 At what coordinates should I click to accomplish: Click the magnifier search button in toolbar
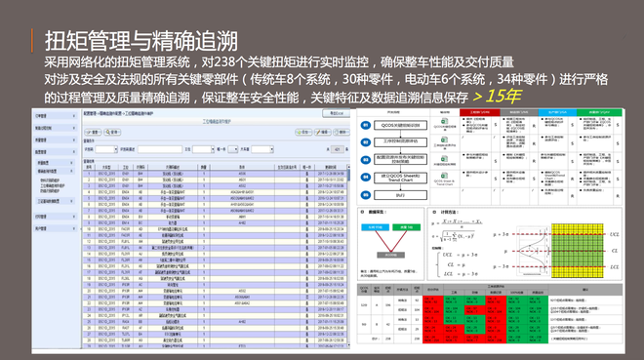click(112, 132)
